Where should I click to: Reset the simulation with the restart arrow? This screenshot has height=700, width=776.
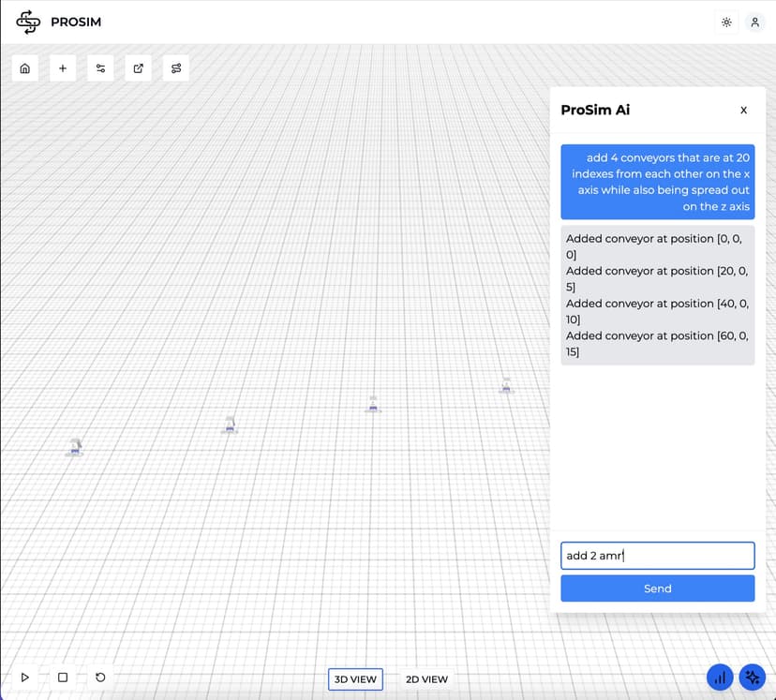click(99, 677)
